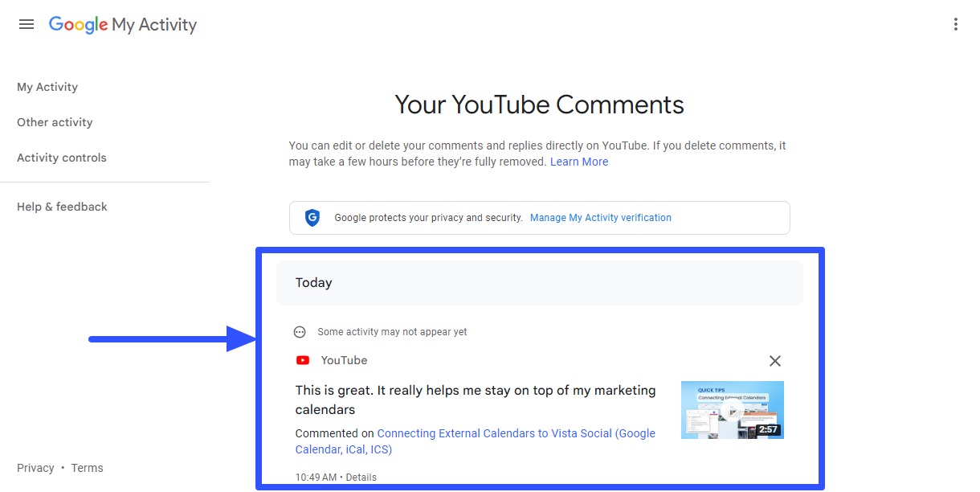Click the video thumbnail preview
Viewport: 980px width, 492px height.
tap(732, 409)
